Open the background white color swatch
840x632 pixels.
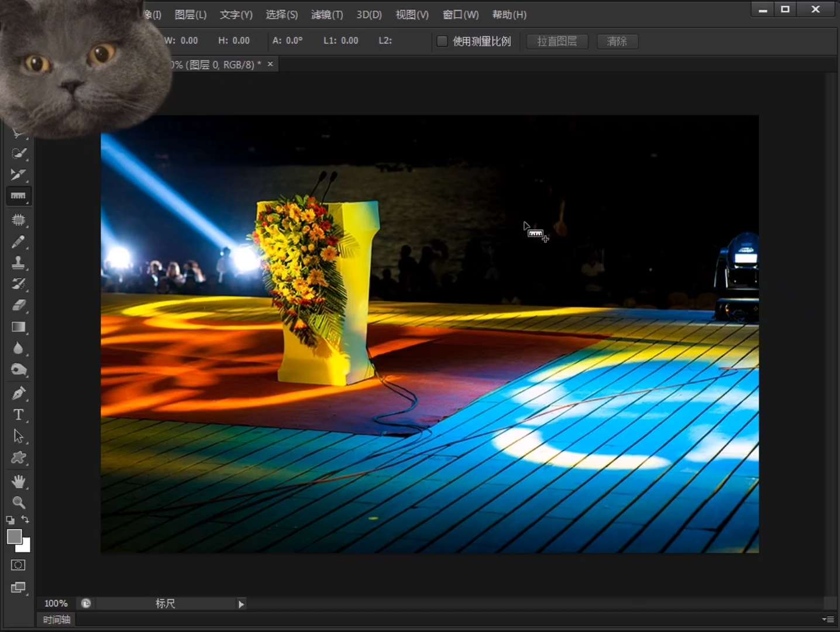pyautogui.click(x=26, y=547)
